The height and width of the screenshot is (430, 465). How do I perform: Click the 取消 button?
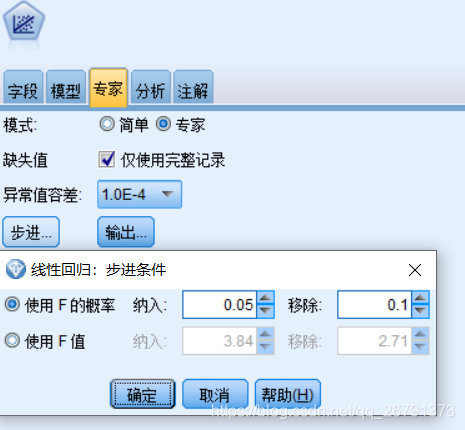(215, 394)
